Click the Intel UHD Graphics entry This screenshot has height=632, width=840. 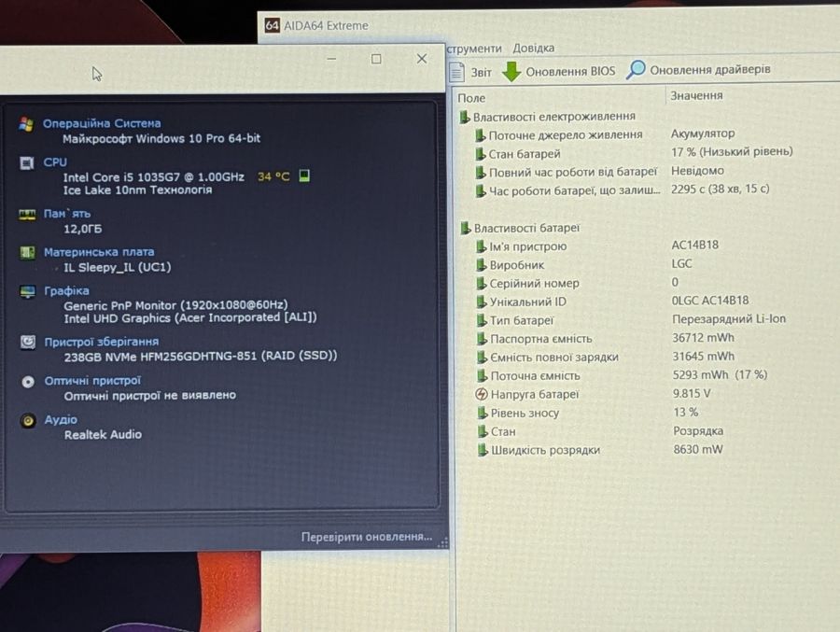pyautogui.click(x=190, y=318)
